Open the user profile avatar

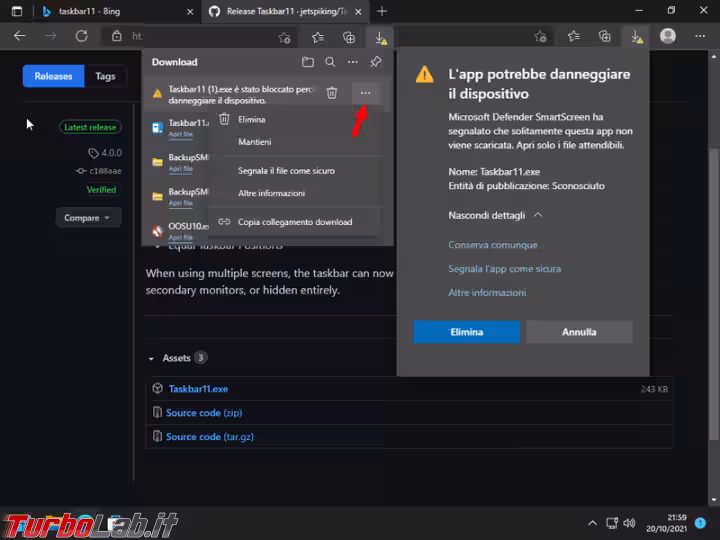pyautogui.click(x=668, y=36)
